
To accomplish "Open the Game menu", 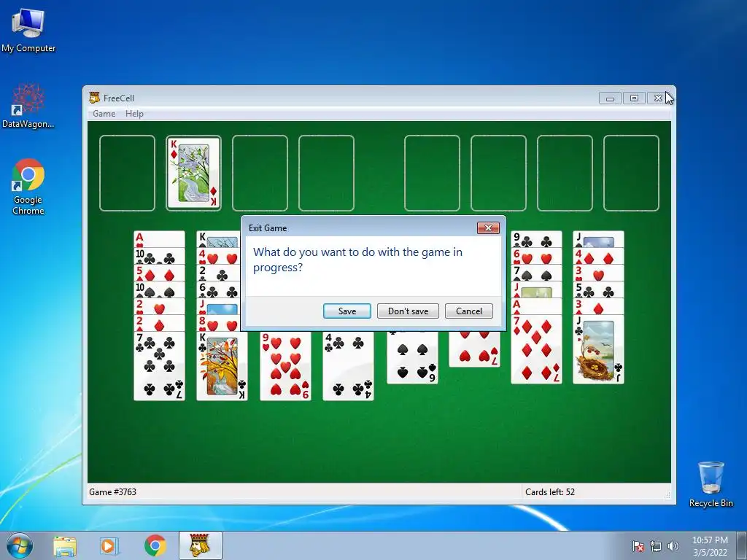I will click(104, 113).
